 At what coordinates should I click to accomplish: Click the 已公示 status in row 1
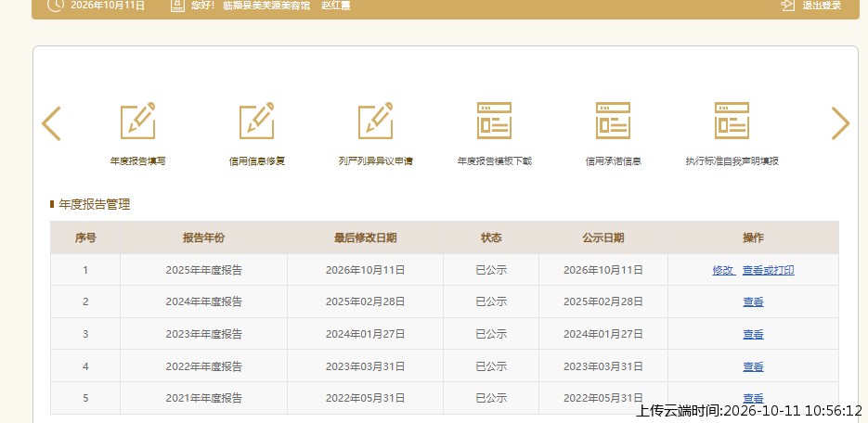pyautogui.click(x=491, y=270)
